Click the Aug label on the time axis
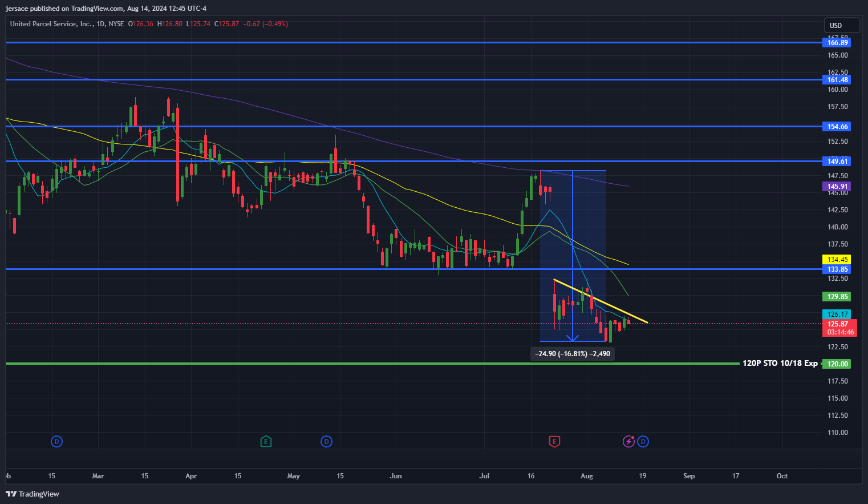This screenshot has width=868, height=504. pyautogui.click(x=586, y=476)
